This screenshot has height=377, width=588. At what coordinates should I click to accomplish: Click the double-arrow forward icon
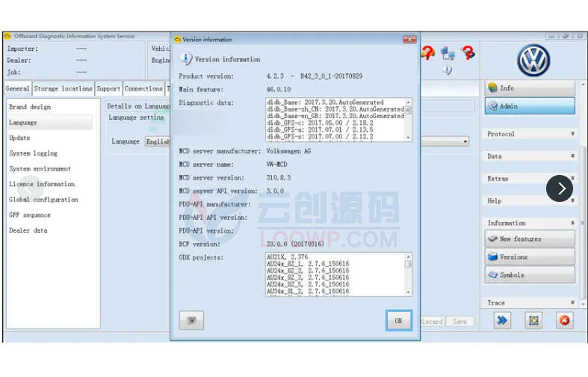coord(502,320)
